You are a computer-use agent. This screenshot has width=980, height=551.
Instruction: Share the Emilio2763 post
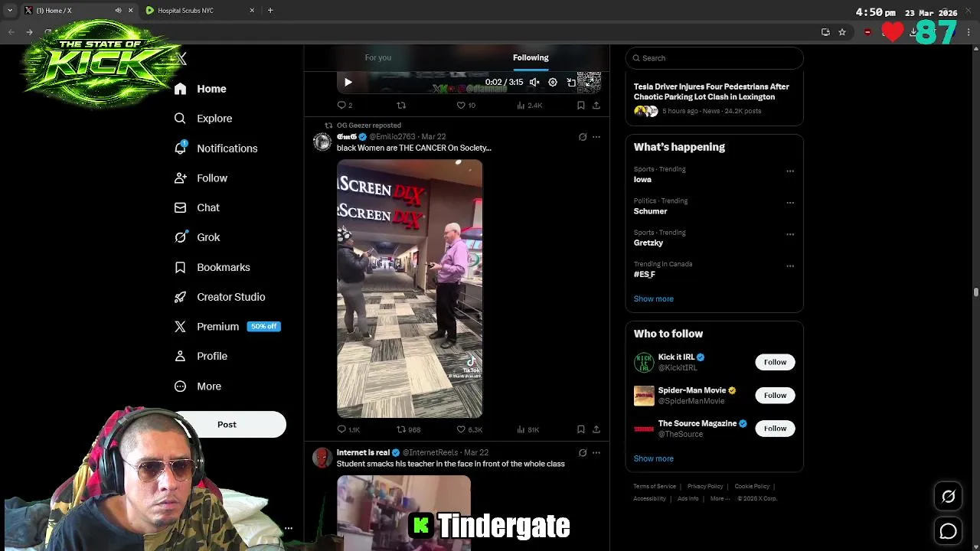click(x=596, y=429)
